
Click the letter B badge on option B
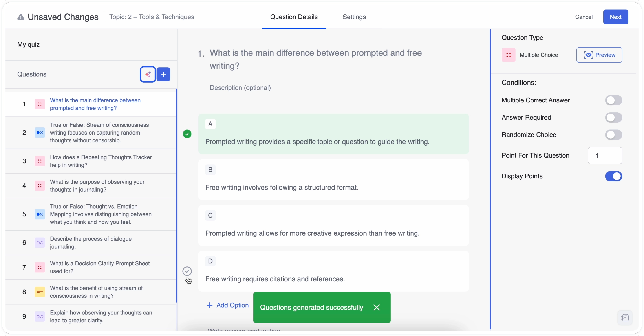tap(210, 170)
